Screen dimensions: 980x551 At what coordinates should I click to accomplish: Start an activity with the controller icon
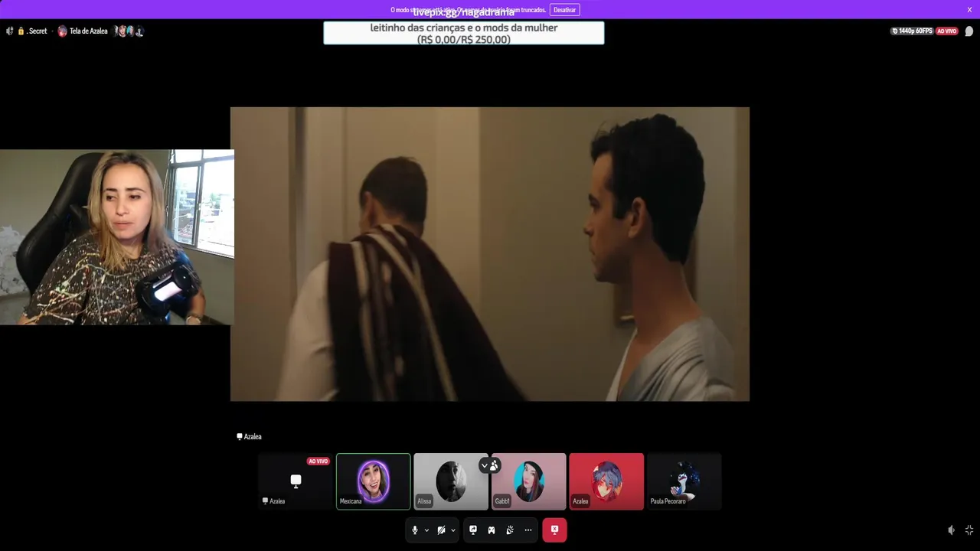click(492, 530)
